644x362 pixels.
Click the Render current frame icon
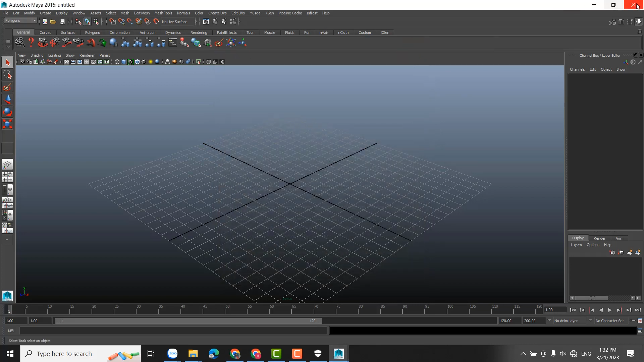[215, 22]
